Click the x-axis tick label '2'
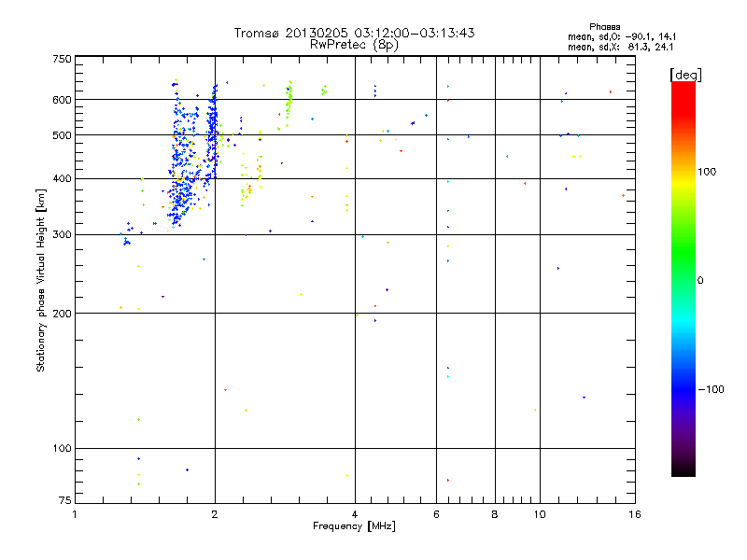 (215, 514)
